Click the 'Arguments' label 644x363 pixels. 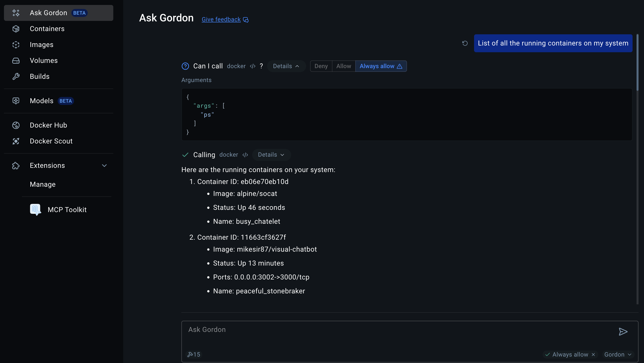[196, 80]
